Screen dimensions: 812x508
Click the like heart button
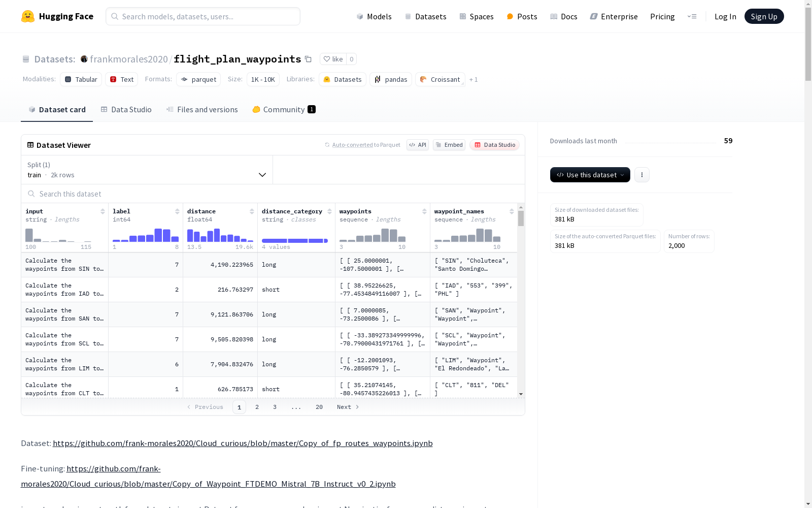point(333,59)
